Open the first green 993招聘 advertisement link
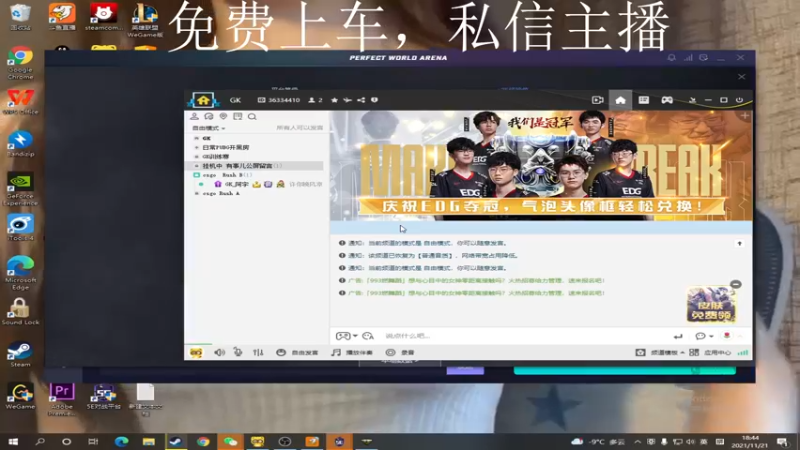 (x=477, y=281)
